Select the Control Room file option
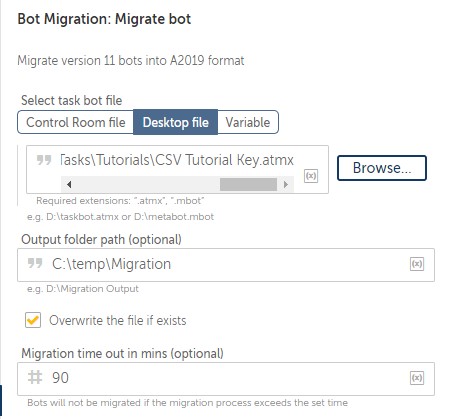The height and width of the screenshot is (419, 450). (76, 122)
